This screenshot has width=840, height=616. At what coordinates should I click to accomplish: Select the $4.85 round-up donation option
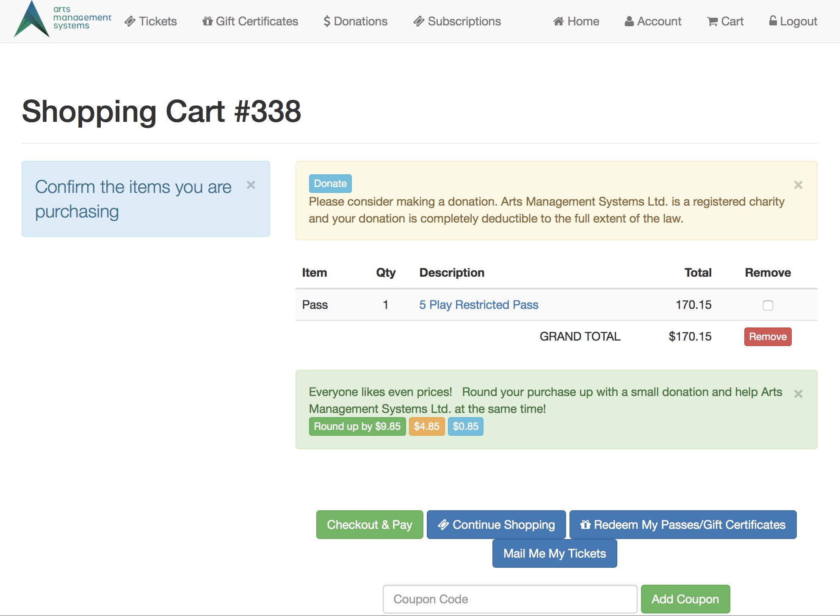pyautogui.click(x=427, y=426)
